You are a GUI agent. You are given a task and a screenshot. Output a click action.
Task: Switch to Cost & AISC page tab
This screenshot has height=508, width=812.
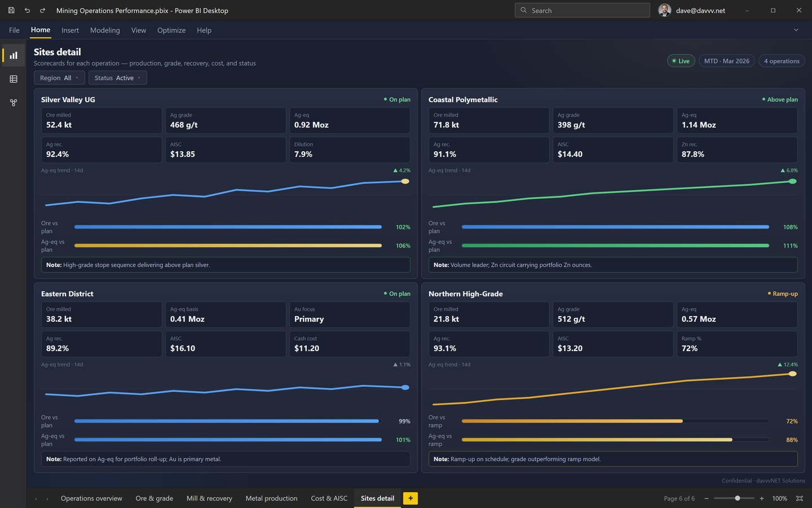329,498
